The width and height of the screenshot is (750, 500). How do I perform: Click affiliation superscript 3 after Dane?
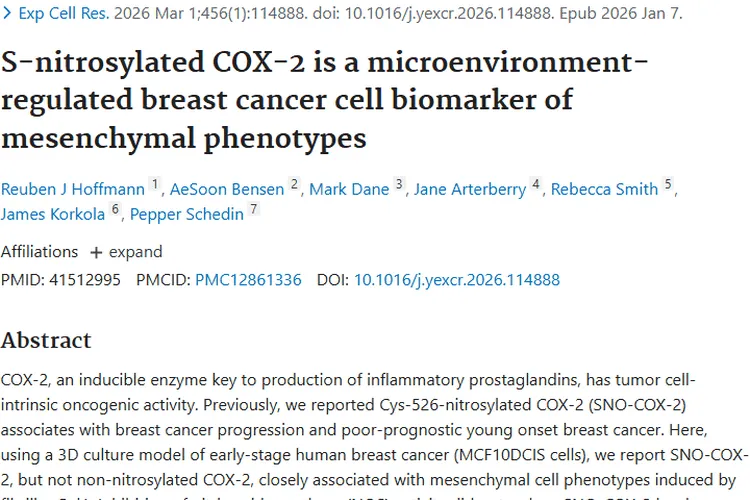coord(399,185)
